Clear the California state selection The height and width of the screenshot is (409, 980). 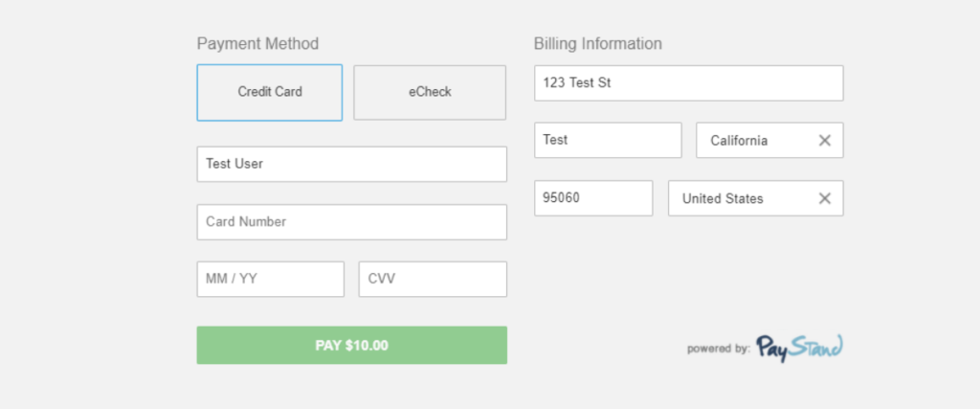824,140
